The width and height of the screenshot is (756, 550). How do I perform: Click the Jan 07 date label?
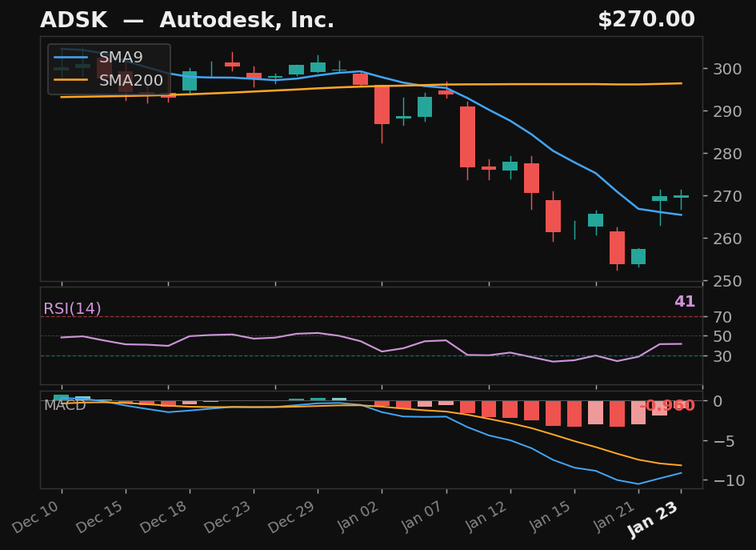click(x=422, y=516)
